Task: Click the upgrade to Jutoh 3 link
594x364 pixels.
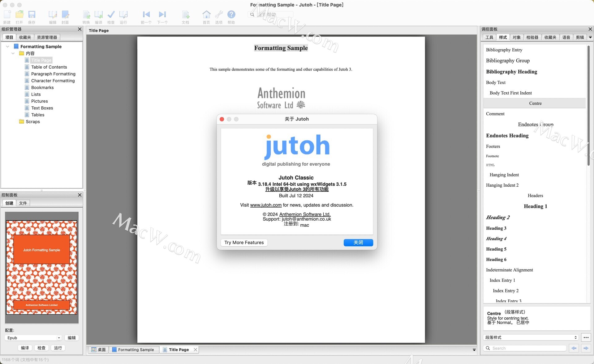Action: [x=297, y=189]
